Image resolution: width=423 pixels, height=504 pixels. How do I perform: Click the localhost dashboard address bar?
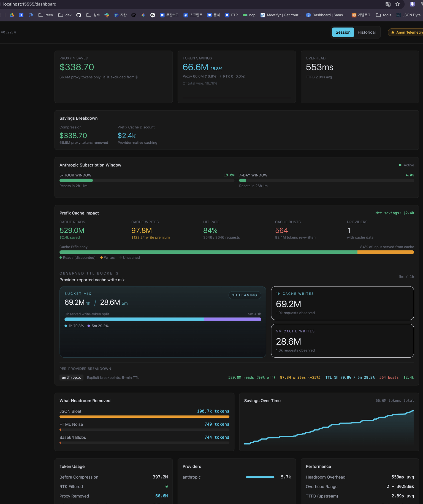[x=30, y=4]
